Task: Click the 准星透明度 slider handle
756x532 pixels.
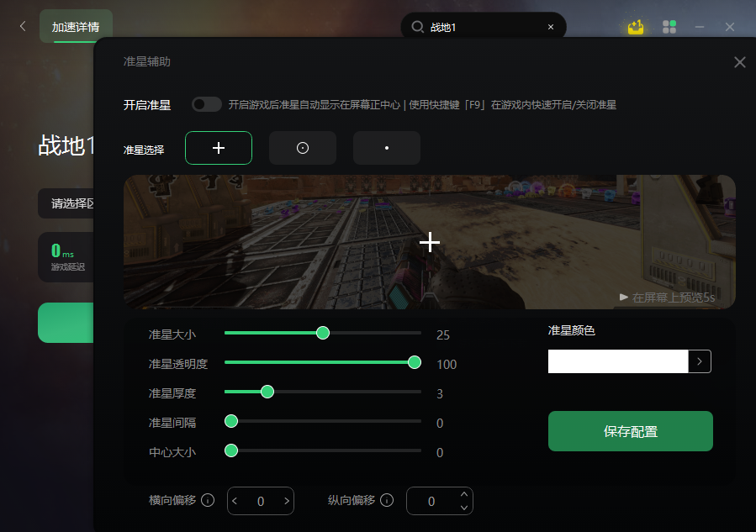Action: 415,362
